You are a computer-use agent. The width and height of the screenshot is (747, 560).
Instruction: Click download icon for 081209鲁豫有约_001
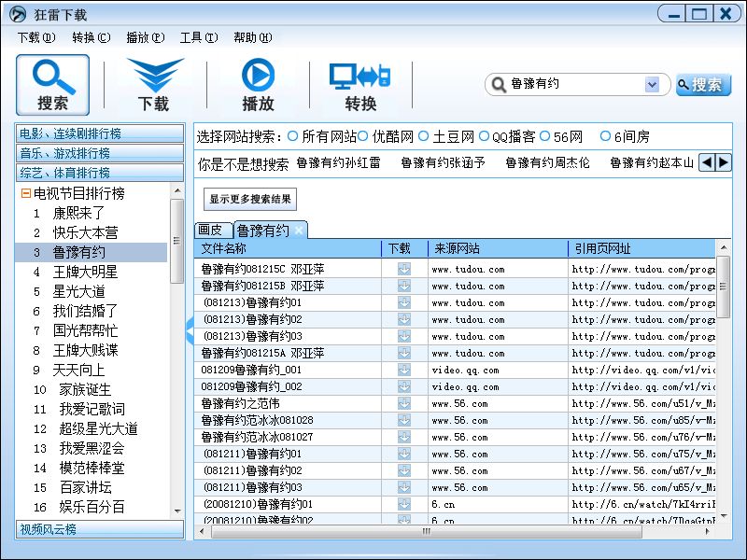point(404,370)
